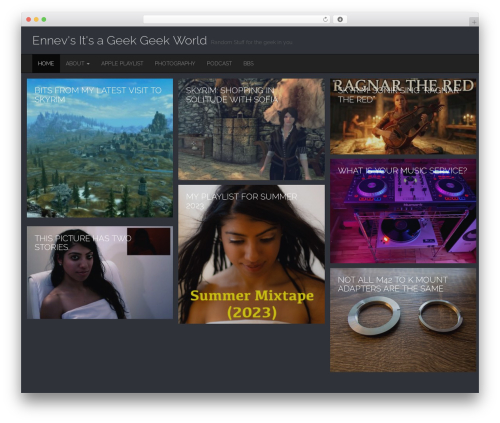Click the red close window button
500x423 pixels.
[29, 19]
